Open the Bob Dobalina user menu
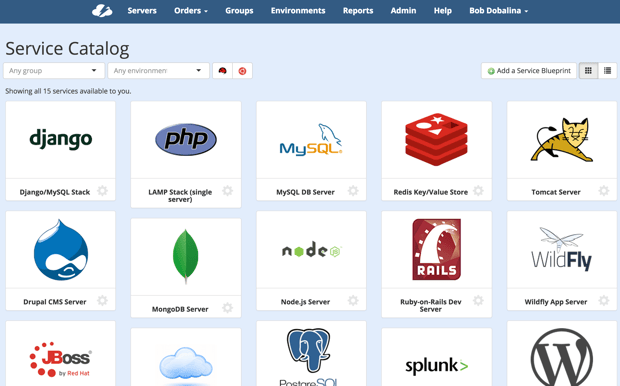The image size is (620, 386). pos(499,11)
